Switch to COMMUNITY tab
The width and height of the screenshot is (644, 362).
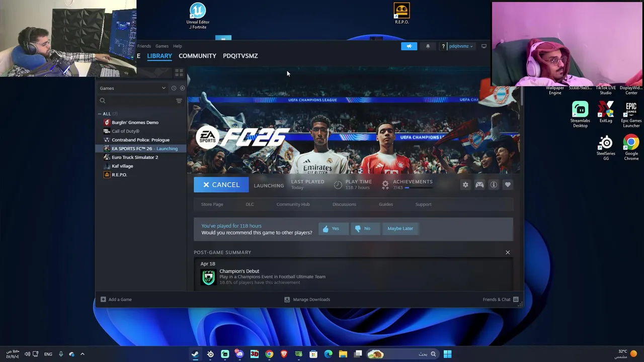(197, 56)
